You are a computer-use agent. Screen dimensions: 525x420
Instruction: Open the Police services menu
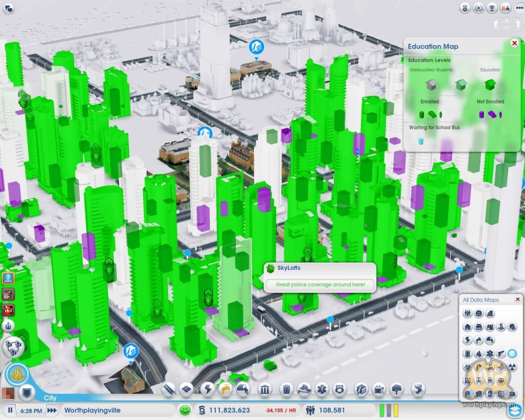coord(338,390)
